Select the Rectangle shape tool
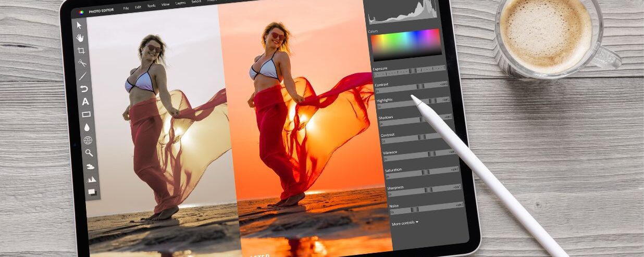This screenshot has width=644, height=257. (x=86, y=114)
